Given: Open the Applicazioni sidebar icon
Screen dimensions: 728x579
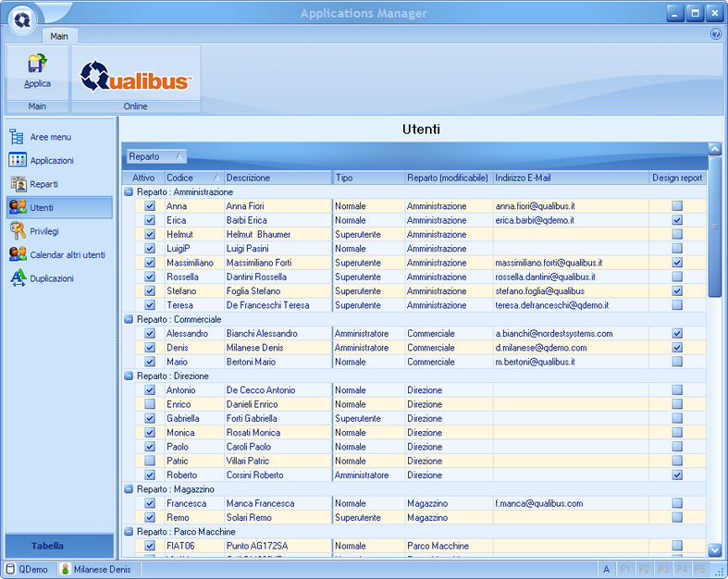Looking at the screenshot, I should click(17, 160).
